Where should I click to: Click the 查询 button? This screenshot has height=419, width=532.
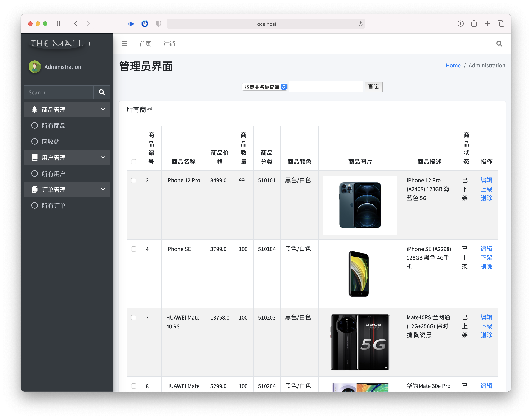point(373,87)
